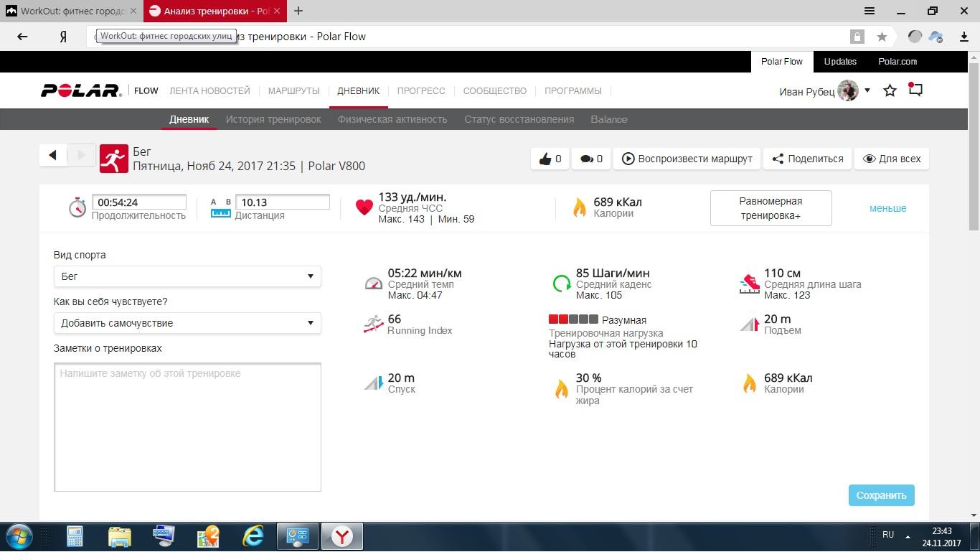Click the training load level bar
Screen dimensions: 980x552
click(x=573, y=319)
